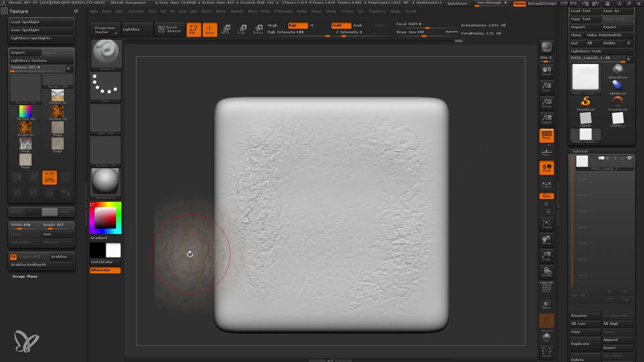Select the Rotate tool icon
The height and width of the screenshot is (362, 644).
(x=258, y=29)
